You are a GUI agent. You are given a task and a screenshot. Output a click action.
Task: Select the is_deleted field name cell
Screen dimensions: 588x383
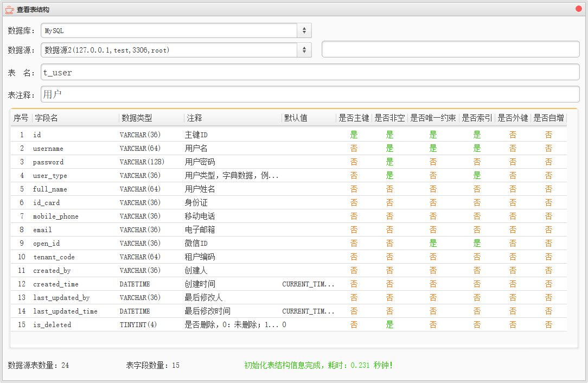(x=52, y=324)
